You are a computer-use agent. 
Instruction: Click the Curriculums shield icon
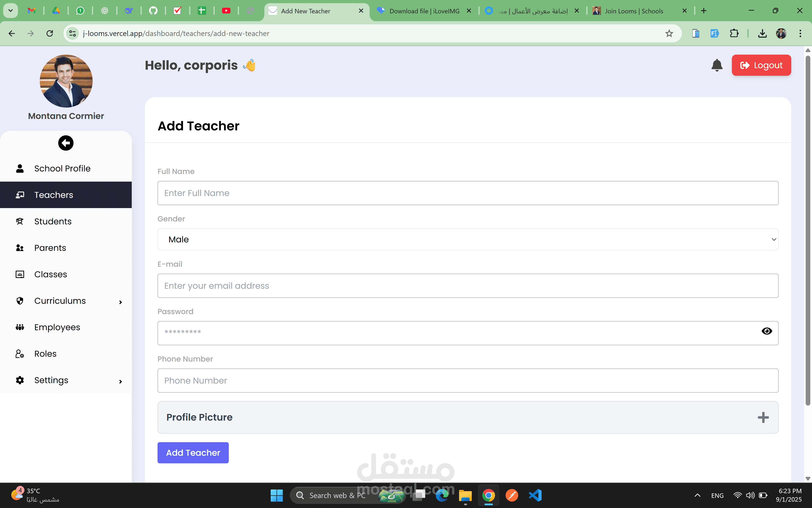(20, 301)
